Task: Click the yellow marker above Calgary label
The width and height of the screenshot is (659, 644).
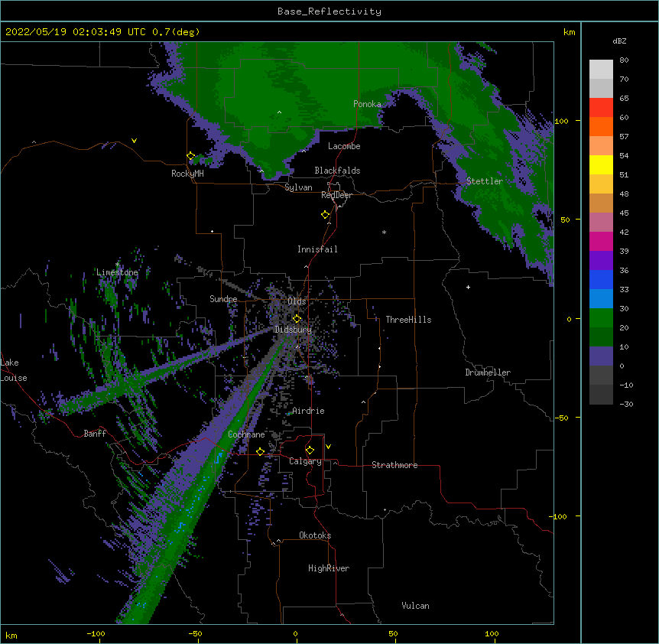Action: [x=310, y=450]
